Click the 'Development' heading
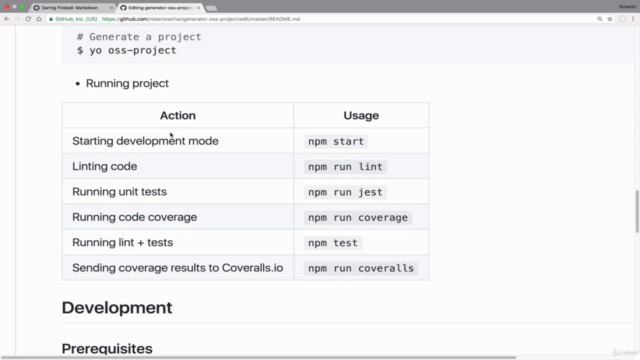The image size is (640, 360). coord(117,308)
